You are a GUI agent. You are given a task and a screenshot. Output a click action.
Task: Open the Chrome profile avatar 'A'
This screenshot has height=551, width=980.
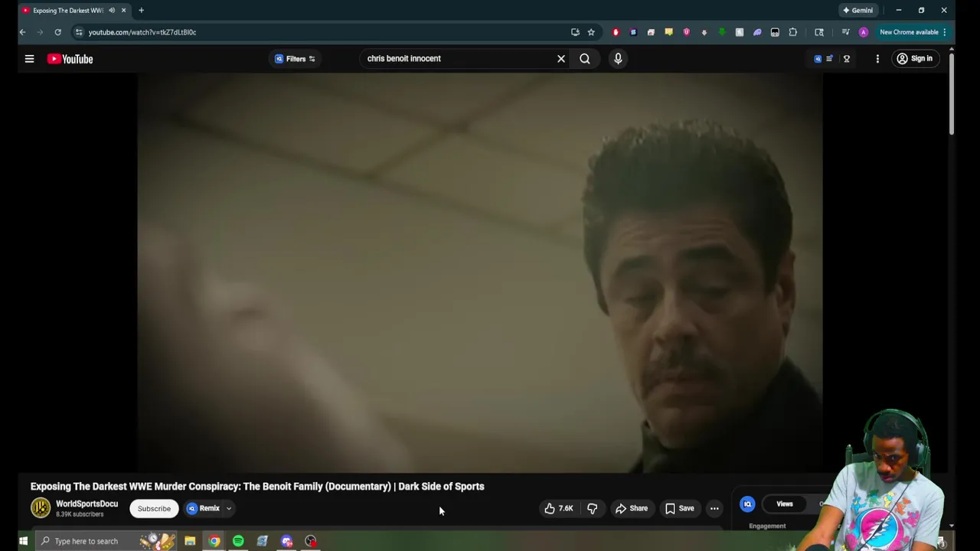point(864,32)
